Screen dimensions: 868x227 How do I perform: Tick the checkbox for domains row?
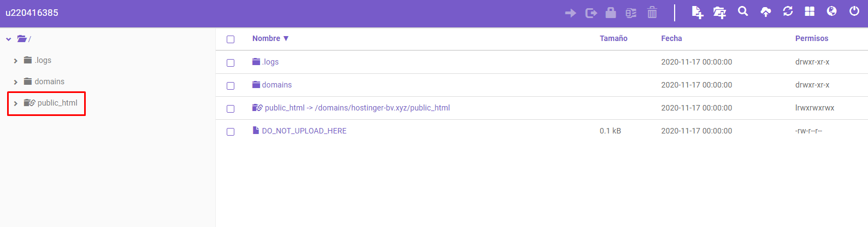tap(231, 86)
